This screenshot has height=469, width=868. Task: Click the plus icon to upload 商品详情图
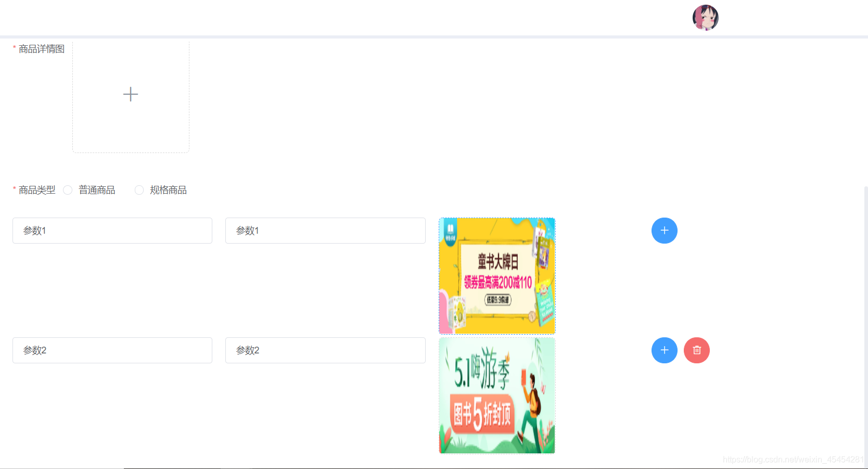pos(131,94)
